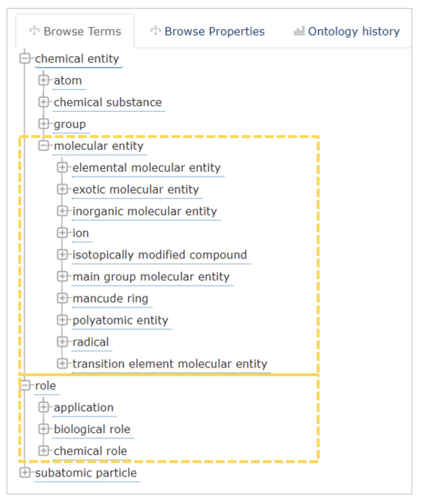Expand the group node plus icon
The width and height of the screenshot is (421, 504).
pos(43,124)
